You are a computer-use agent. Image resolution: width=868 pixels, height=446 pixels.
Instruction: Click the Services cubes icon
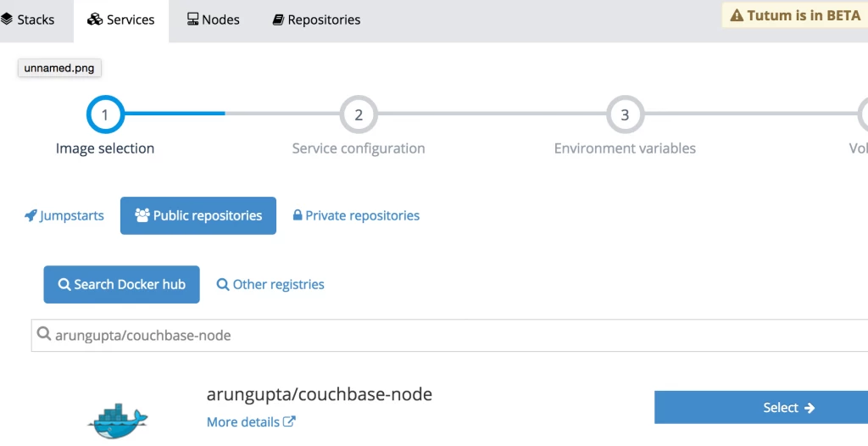click(x=95, y=20)
